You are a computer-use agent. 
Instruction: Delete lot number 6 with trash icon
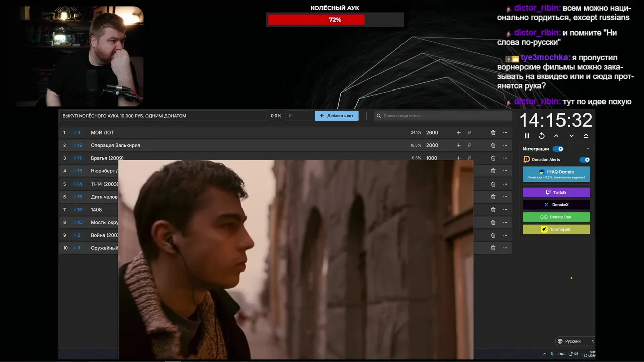point(493,197)
